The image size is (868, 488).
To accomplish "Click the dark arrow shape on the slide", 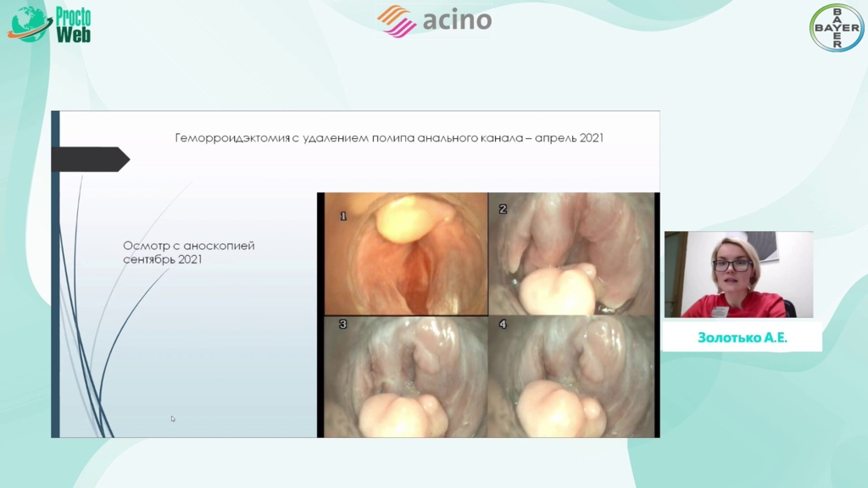I will click(92, 159).
